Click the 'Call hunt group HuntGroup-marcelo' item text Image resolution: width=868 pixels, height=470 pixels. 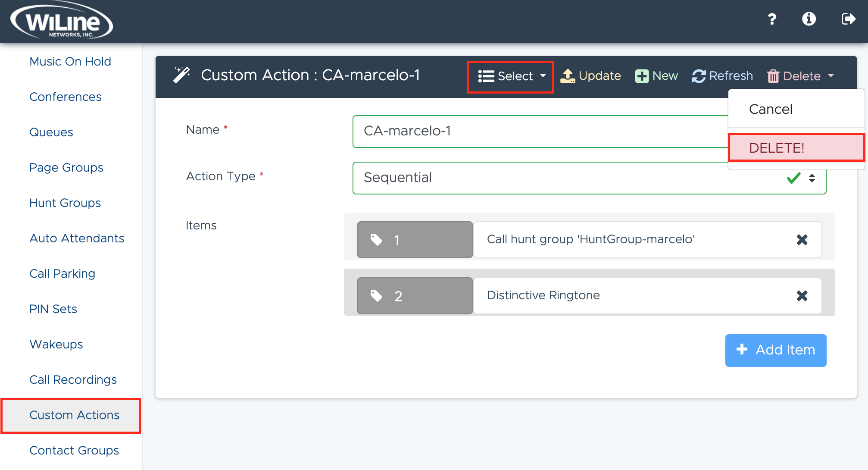591,239
